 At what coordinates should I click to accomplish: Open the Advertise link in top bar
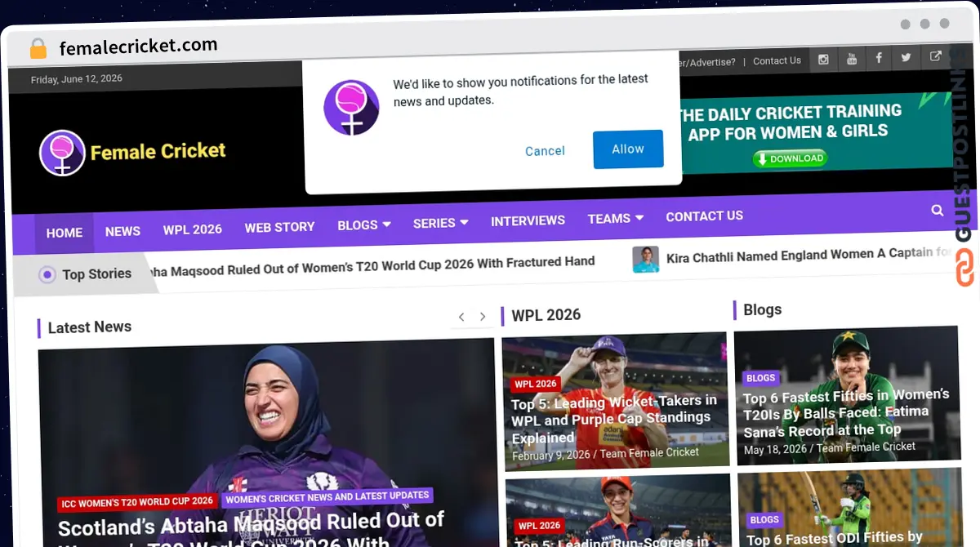[708, 62]
